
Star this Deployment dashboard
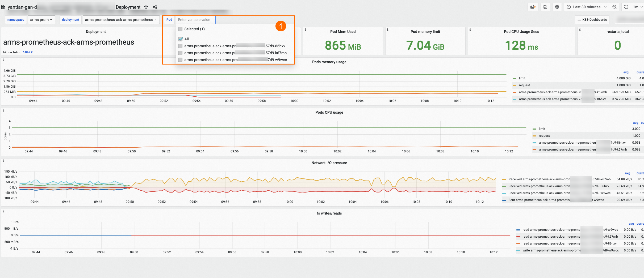(x=146, y=7)
